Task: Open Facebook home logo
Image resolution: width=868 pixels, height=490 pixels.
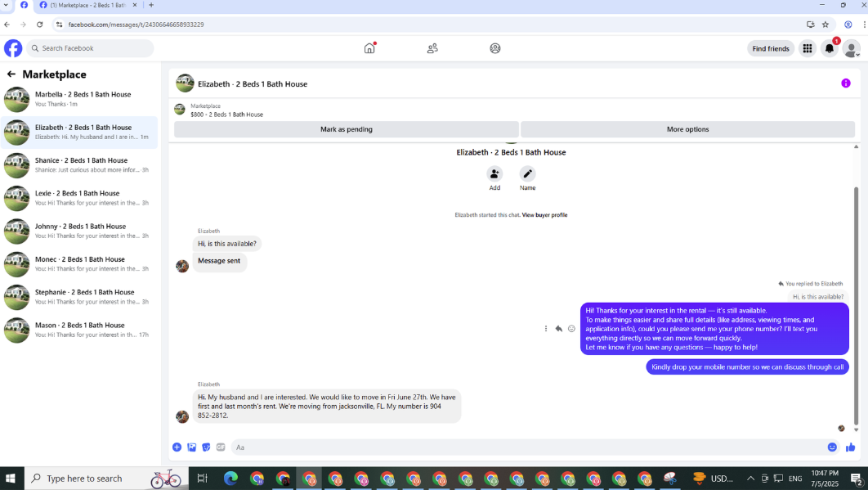Action: coord(13,48)
